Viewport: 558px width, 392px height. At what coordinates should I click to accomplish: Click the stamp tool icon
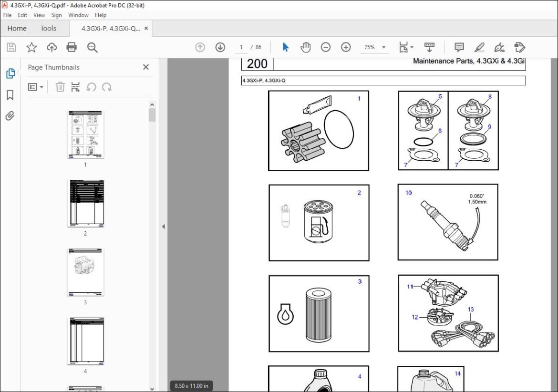click(519, 47)
